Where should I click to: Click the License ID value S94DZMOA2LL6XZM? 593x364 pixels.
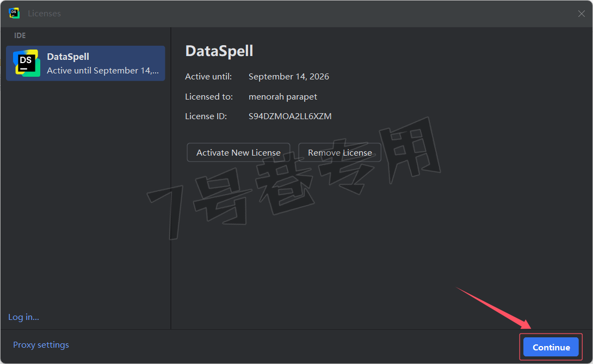coord(290,116)
